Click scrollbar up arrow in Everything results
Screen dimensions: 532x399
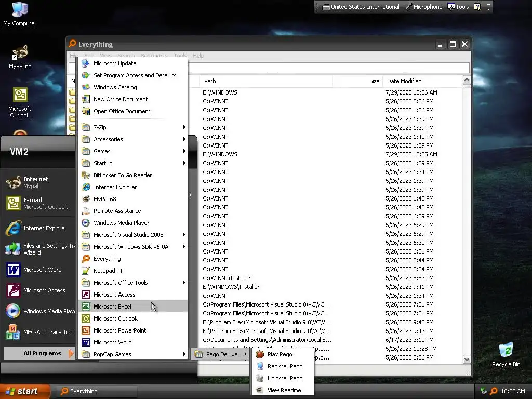467,80
